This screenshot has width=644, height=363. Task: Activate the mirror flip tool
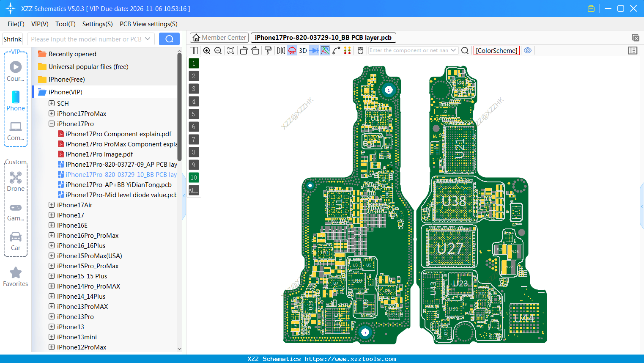click(x=280, y=50)
